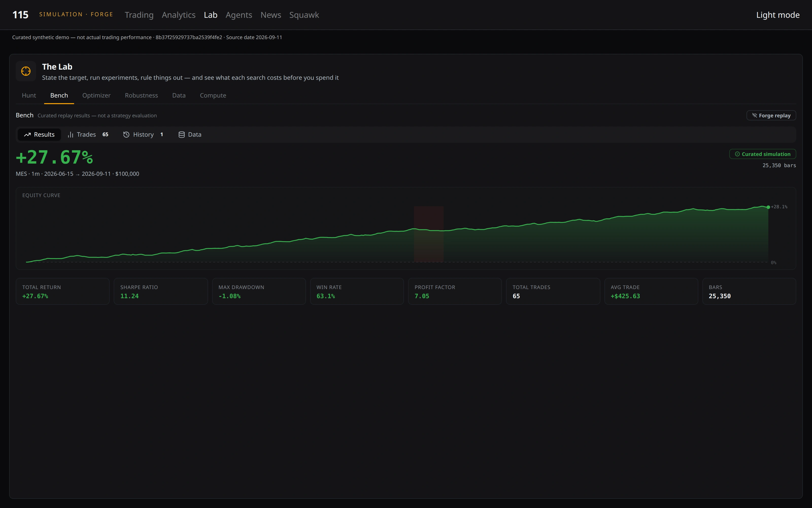The width and height of the screenshot is (812, 508).
Task: Open the News section
Action: 270,15
